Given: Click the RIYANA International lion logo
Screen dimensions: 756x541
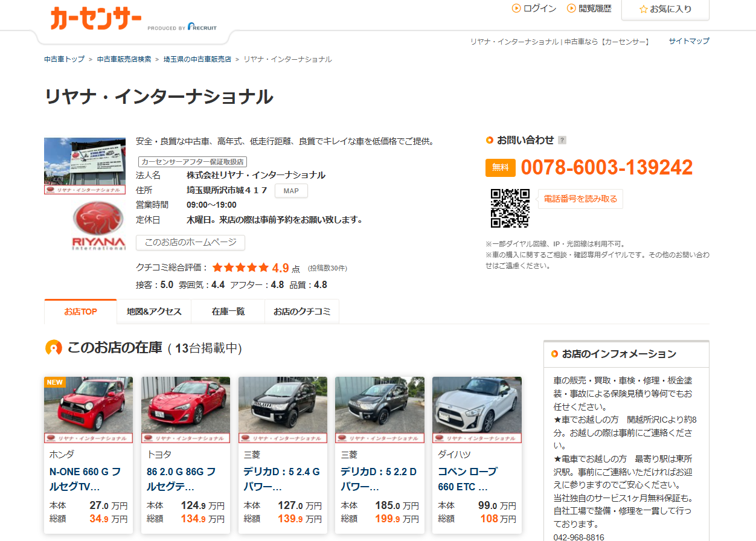Looking at the screenshot, I should click(98, 226).
